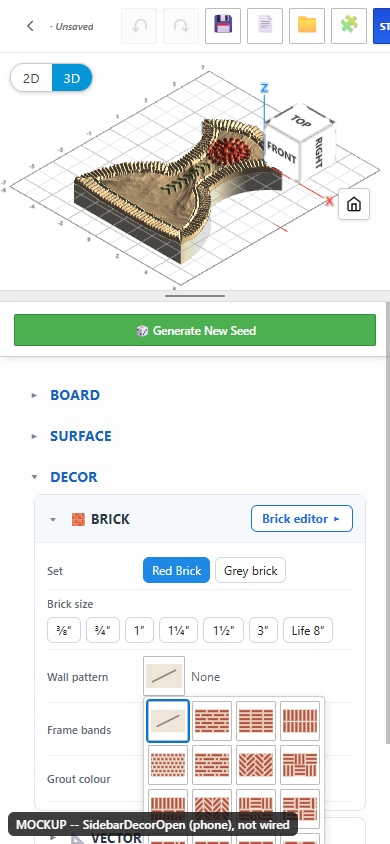Click the undo arrow icon
This screenshot has width=390, height=844.
(x=139, y=26)
